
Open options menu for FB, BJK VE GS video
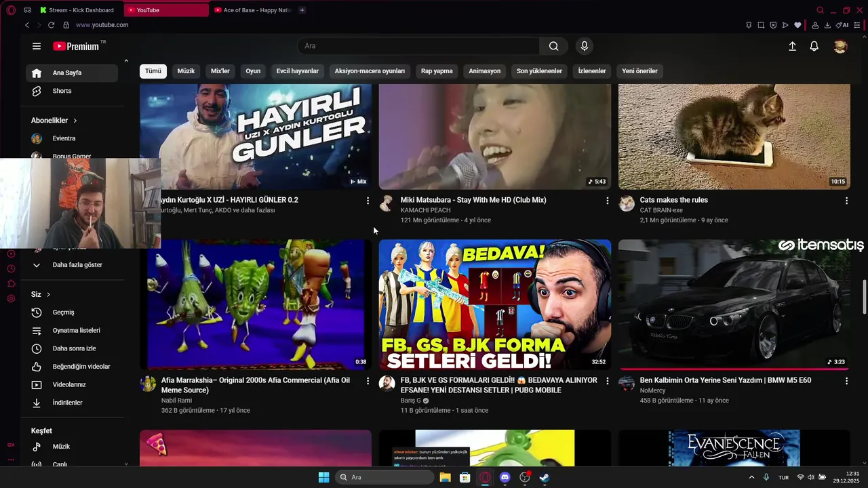[x=607, y=381]
